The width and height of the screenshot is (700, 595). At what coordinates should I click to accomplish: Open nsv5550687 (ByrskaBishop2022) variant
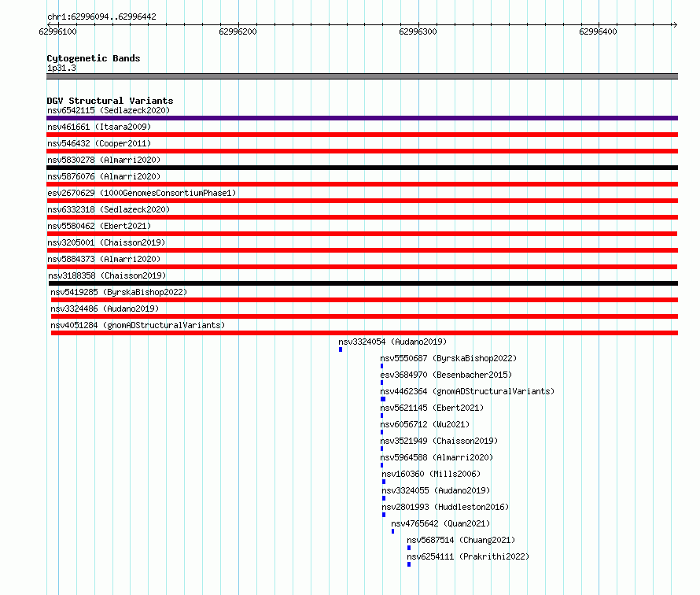(448, 358)
